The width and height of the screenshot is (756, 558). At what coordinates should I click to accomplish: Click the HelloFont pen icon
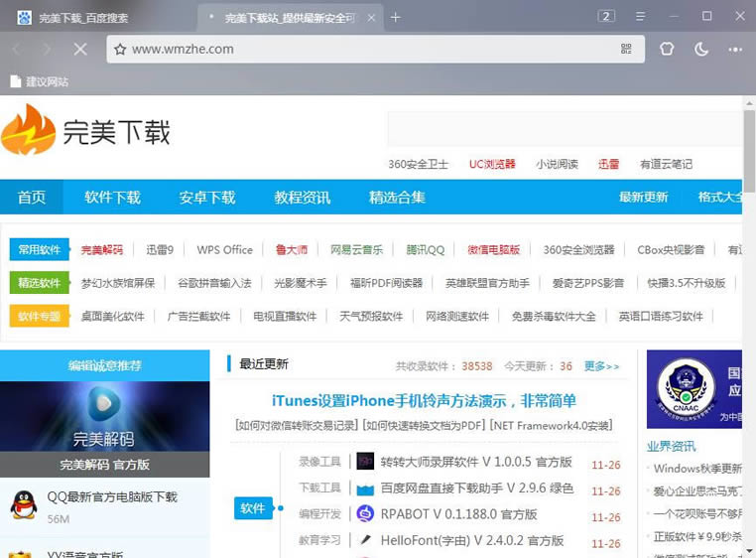[365, 539]
